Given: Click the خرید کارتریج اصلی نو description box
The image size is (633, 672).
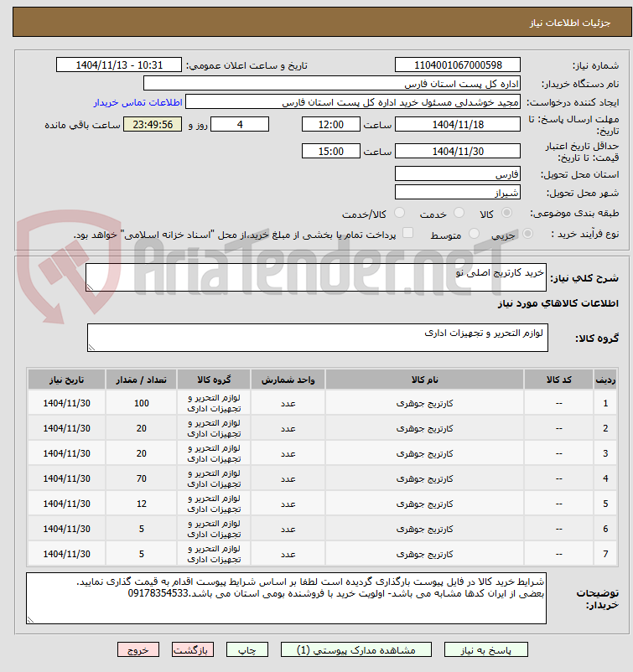Looking at the screenshot, I should coord(316,277).
